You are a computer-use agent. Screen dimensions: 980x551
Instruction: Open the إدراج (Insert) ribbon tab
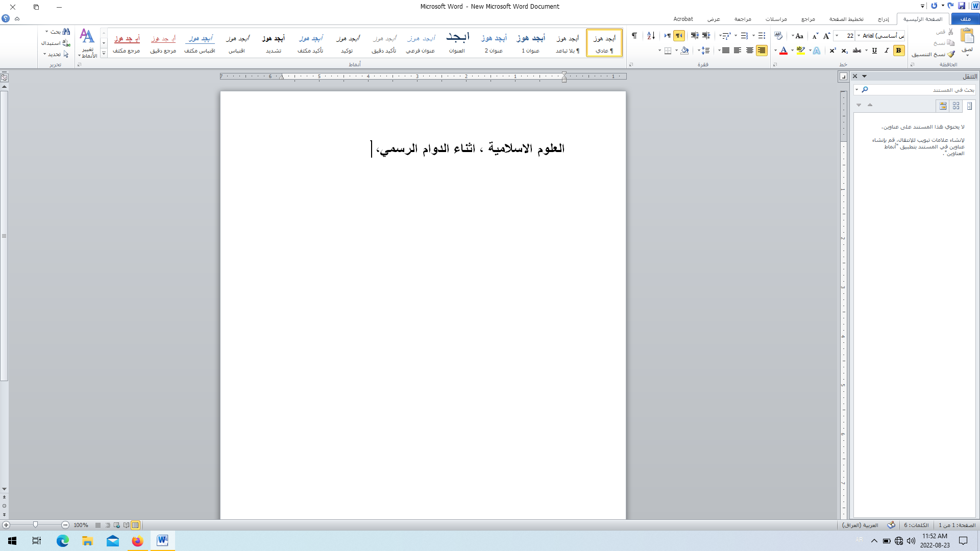click(x=883, y=19)
